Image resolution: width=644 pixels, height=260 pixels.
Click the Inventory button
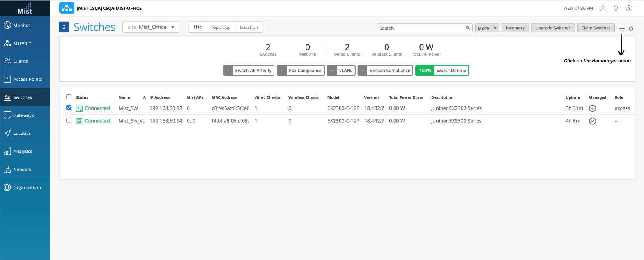point(515,28)
